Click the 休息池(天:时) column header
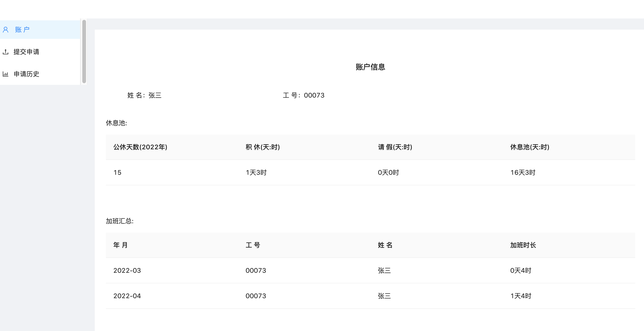 [x=530, y=147]
